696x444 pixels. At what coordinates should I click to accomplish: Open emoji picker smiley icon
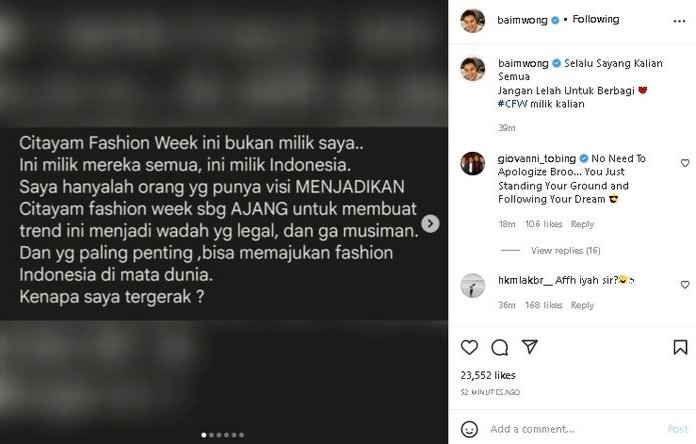tap(469, 429)
